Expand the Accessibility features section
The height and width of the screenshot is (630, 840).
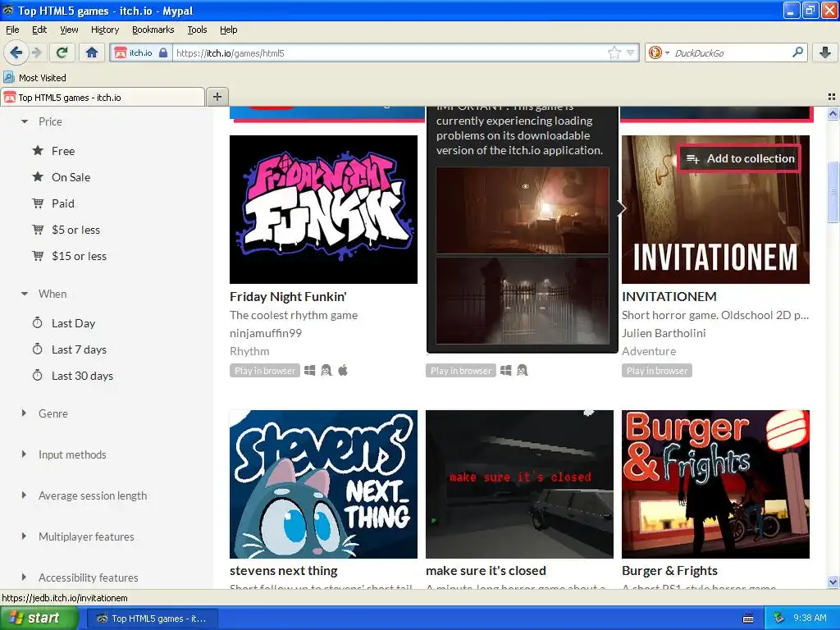point(80,577)
